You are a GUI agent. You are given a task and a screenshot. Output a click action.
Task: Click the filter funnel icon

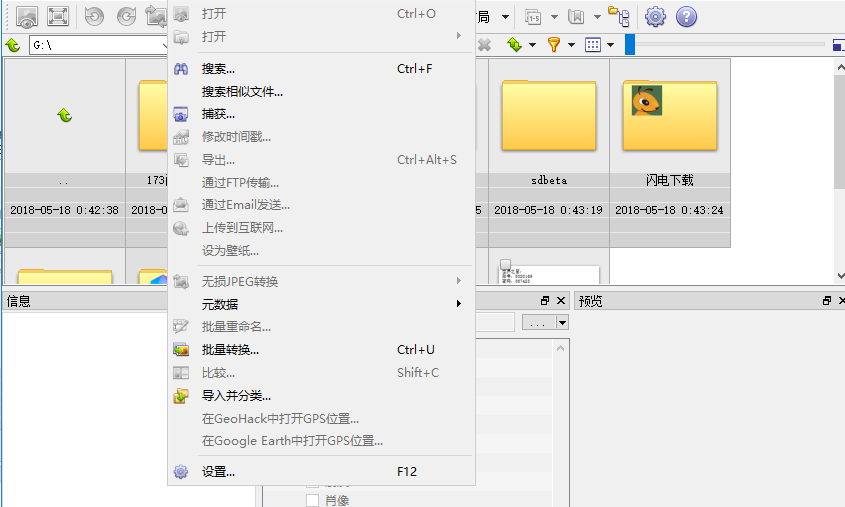[553, 45]
